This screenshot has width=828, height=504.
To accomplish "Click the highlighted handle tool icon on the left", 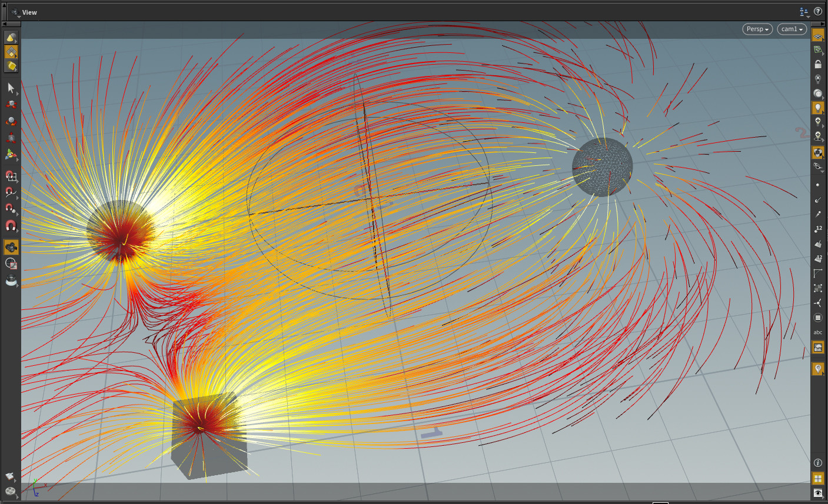I will tap(11, 248).
